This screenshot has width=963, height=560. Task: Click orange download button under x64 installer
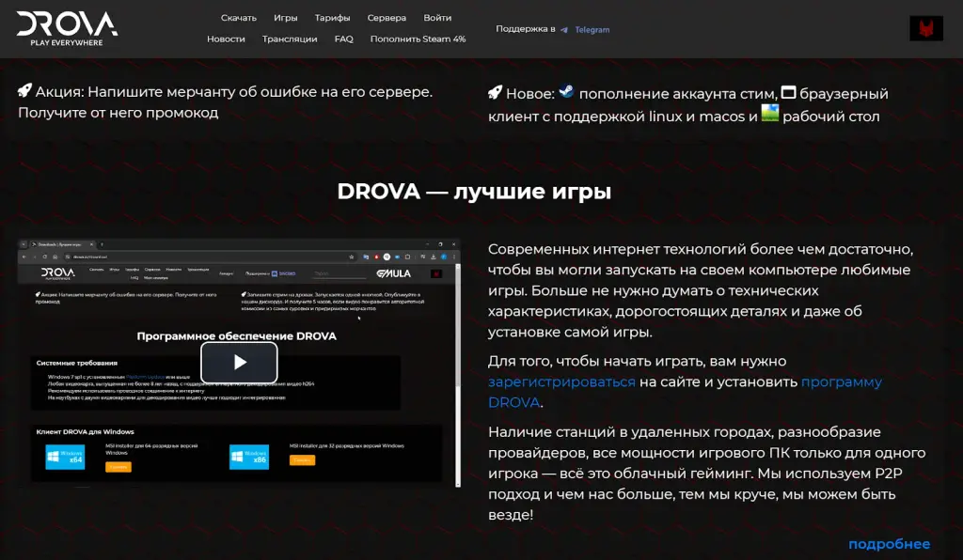tap(118, 467)
